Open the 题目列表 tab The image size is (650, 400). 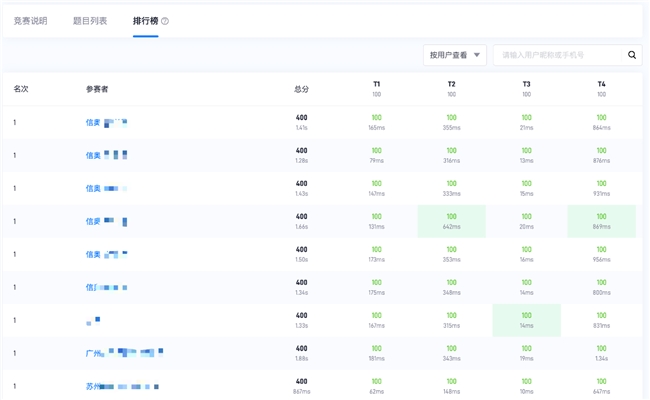[90, 21]
